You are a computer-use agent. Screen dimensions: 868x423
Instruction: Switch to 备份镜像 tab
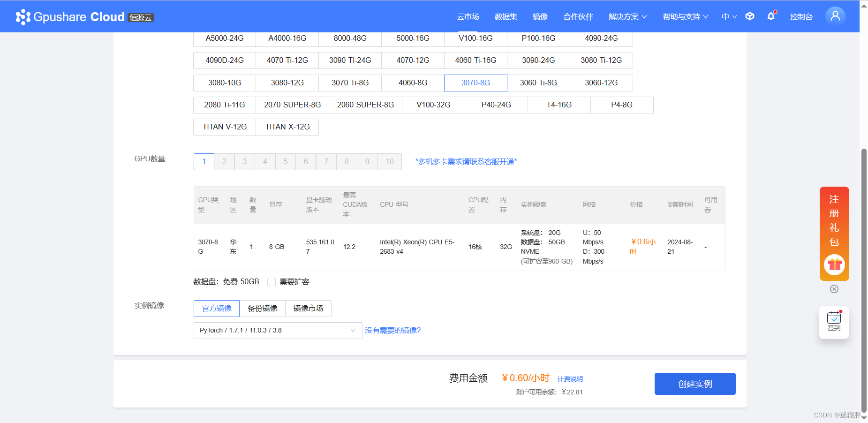tap(263, 309)
